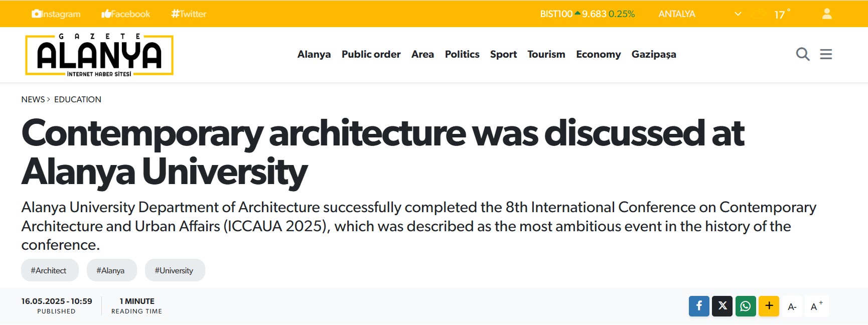This screenshot has width=868, height=325.
Task: Increase font size with A+ button
Action: coord(816,306)
